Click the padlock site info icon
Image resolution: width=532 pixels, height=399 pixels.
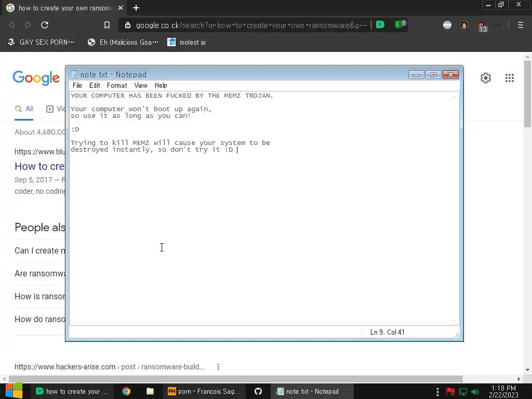128,25
